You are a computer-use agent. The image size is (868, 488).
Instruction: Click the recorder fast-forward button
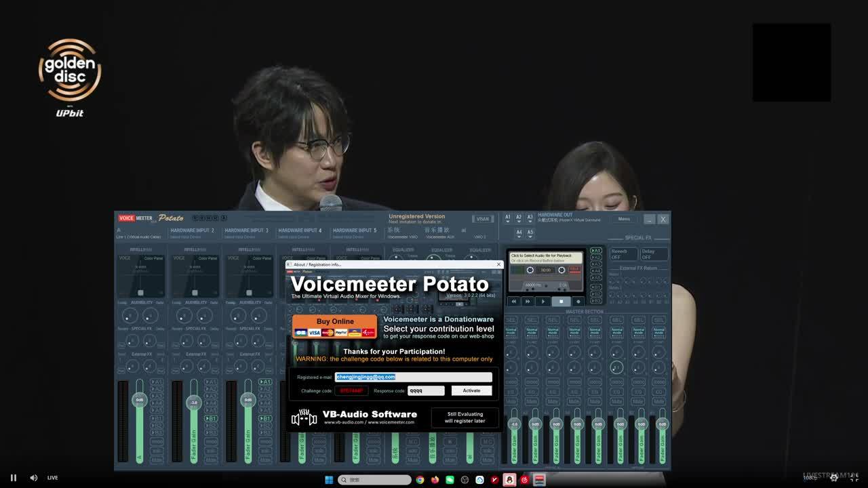coord(528,302)
